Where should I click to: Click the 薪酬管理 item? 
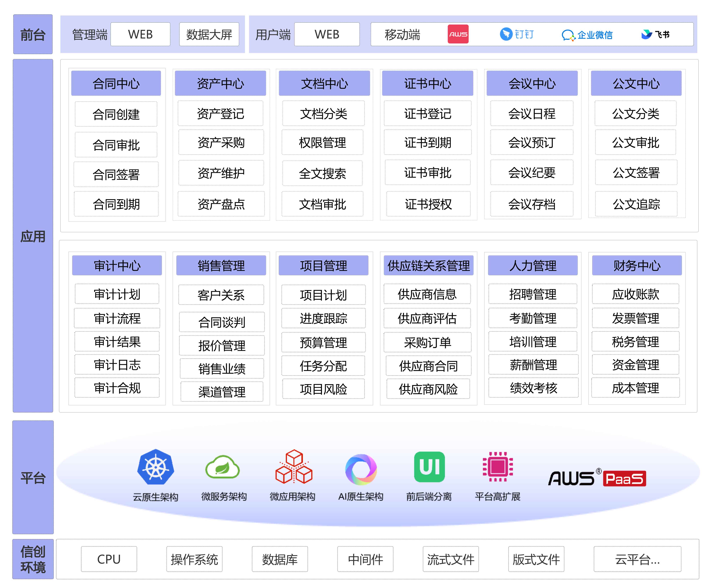(x=533, y=365)
